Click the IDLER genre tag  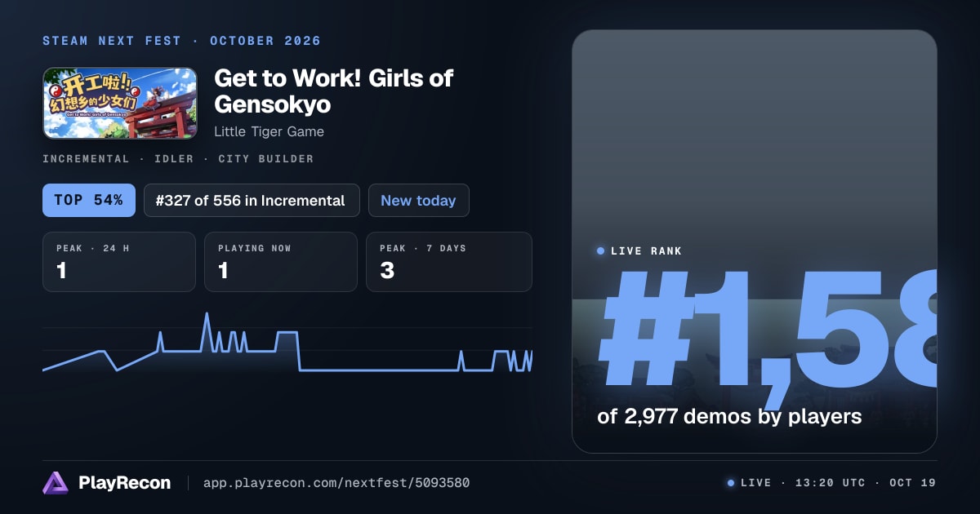(173, 159)
